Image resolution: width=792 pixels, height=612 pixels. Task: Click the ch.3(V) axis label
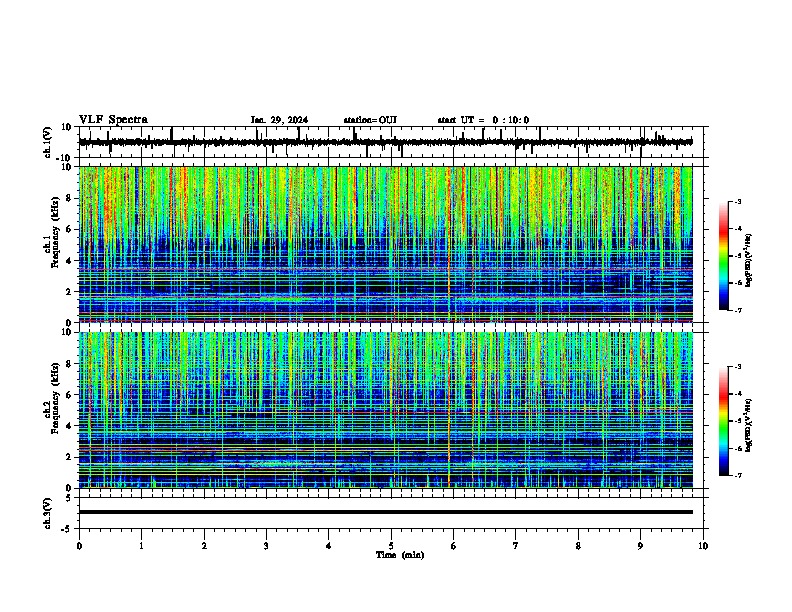tap(47, 514)
